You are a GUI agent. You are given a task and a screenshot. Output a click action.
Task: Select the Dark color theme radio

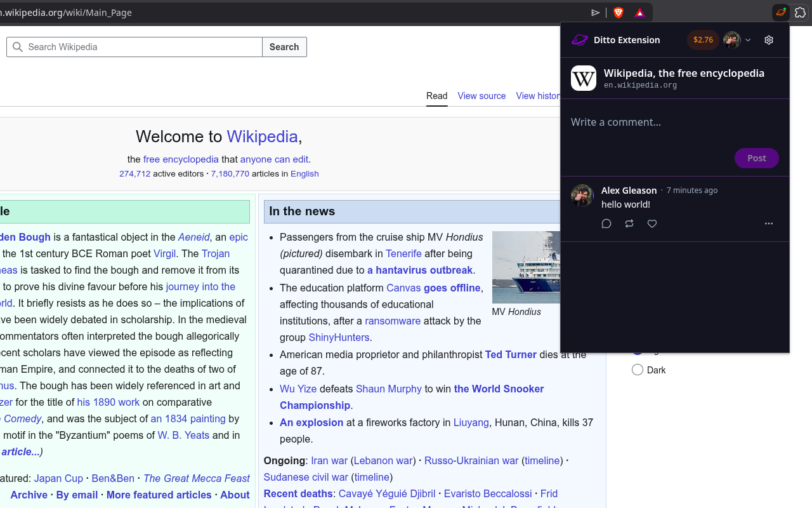click(x=638, y=370)
